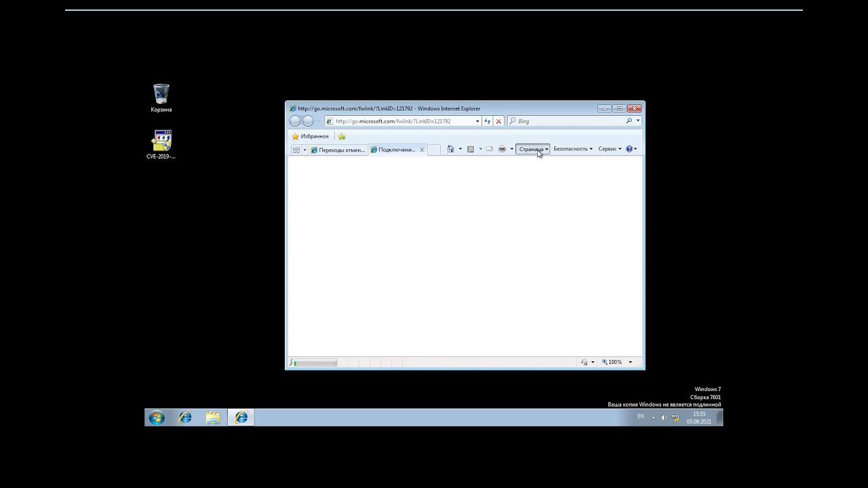
Task: Select the Корзина recycle bin desktop icon
Action: click(x=161, y=98)
